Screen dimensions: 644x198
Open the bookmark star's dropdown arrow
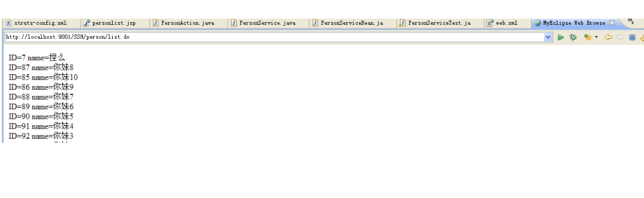[x=596, y=37]
